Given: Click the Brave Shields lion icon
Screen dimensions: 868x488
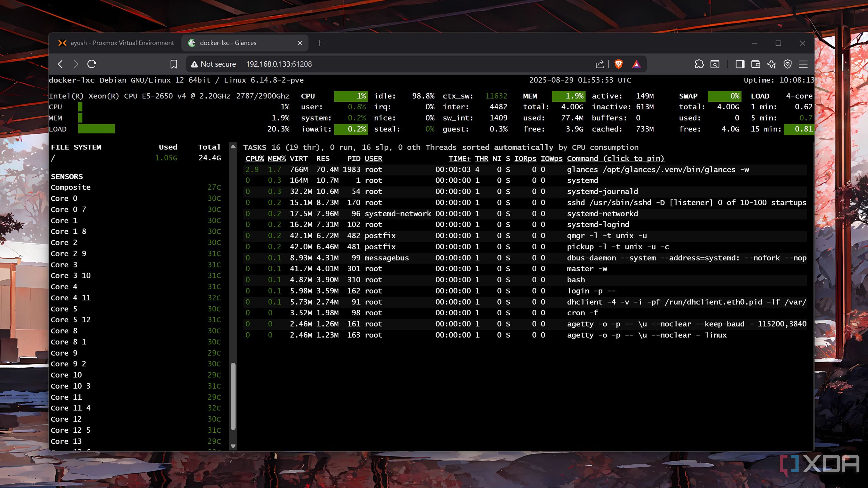Looking at the screenshot, I should [x=618, y=64].
